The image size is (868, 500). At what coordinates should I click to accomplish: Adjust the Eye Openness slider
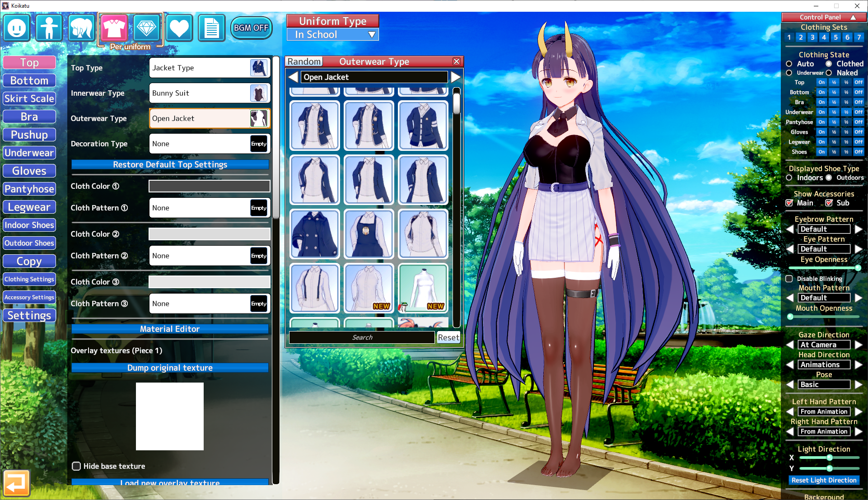824,268
